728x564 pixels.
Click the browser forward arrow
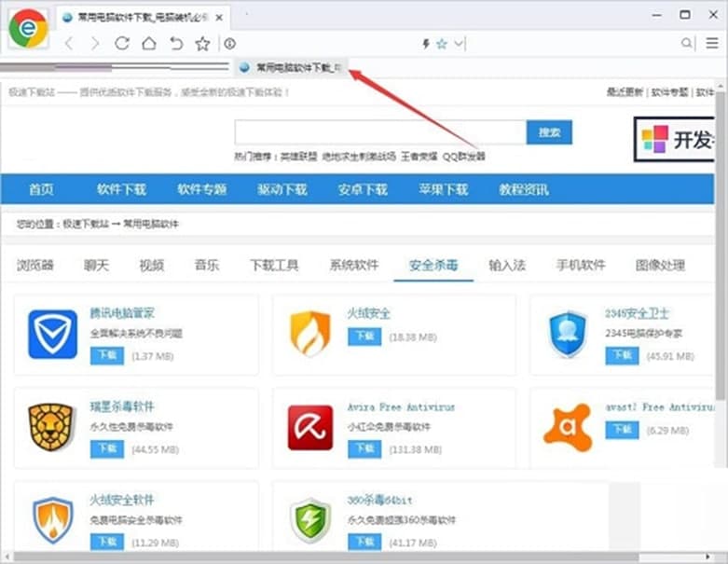pos(95,44)
